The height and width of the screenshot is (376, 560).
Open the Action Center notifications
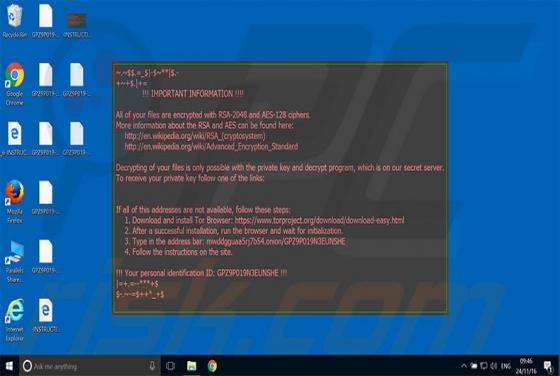click(x=548, y=366)
